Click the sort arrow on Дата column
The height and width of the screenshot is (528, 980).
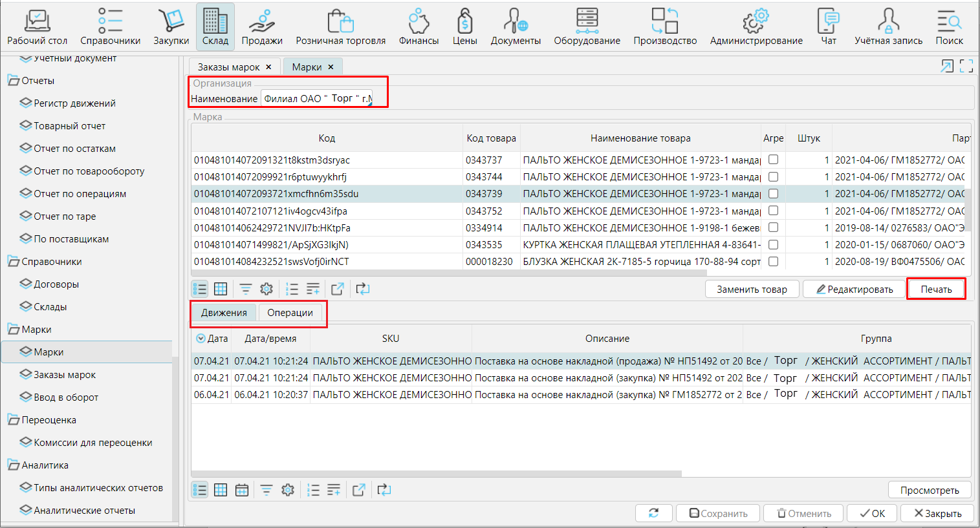(x=201, y=339)
